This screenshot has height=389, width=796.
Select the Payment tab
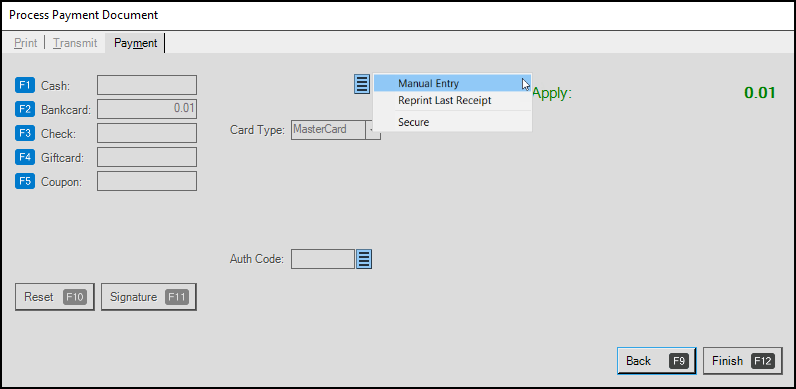tap(136, 43)
